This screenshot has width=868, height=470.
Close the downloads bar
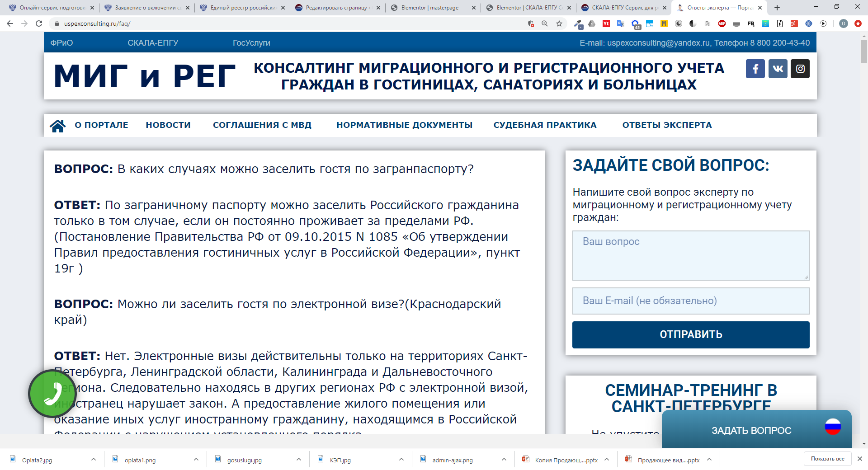point(860,459)
